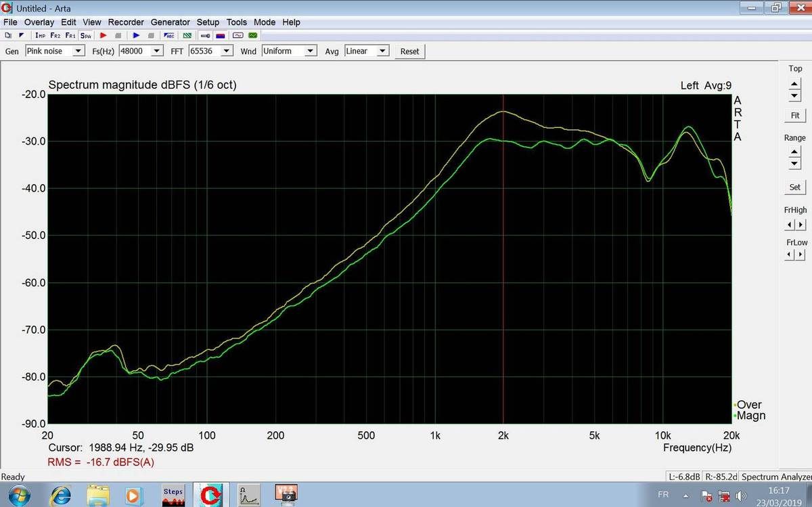Stop the generator using the second gray stop icon
This screenshot has height=507, width=812.
point(151,35)
